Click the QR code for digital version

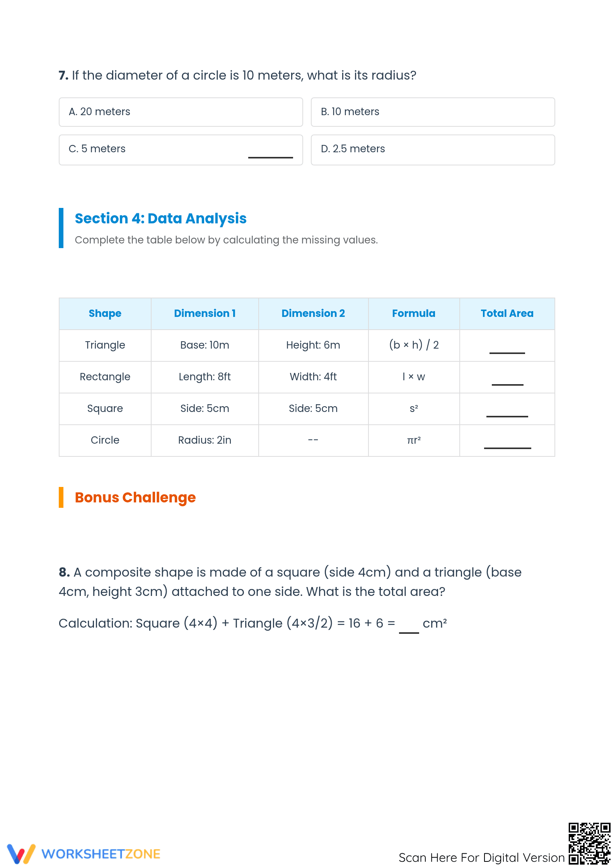coord(589,843)
